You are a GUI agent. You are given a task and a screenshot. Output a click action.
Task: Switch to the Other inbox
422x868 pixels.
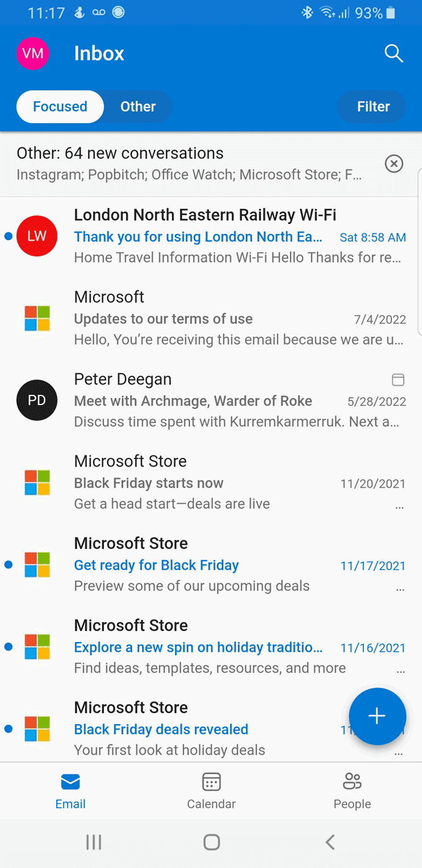138,107
